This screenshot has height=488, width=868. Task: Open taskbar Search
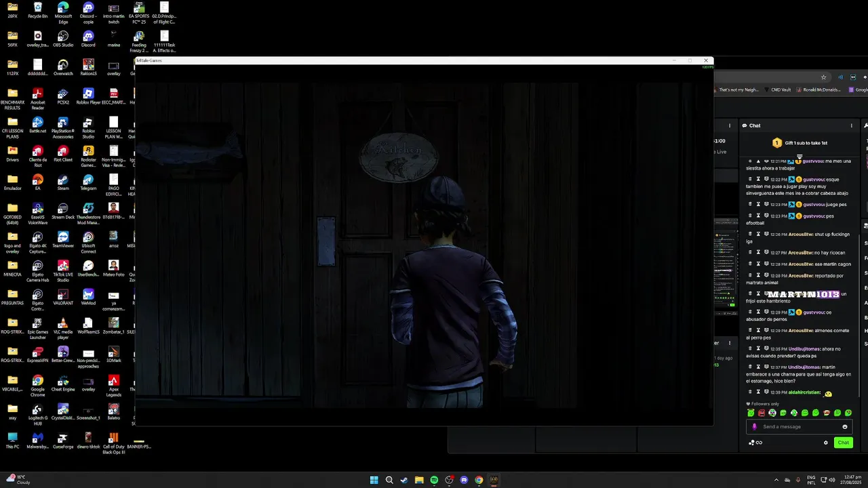point(389,480)
